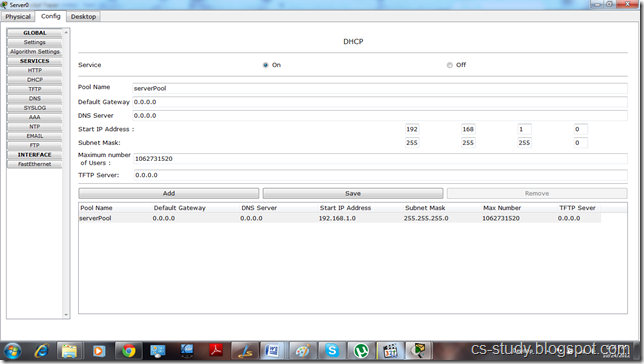Open Windows Explorer folder icon in taskbar
Viewport: 644px width, 364px height.
[69, 351]
